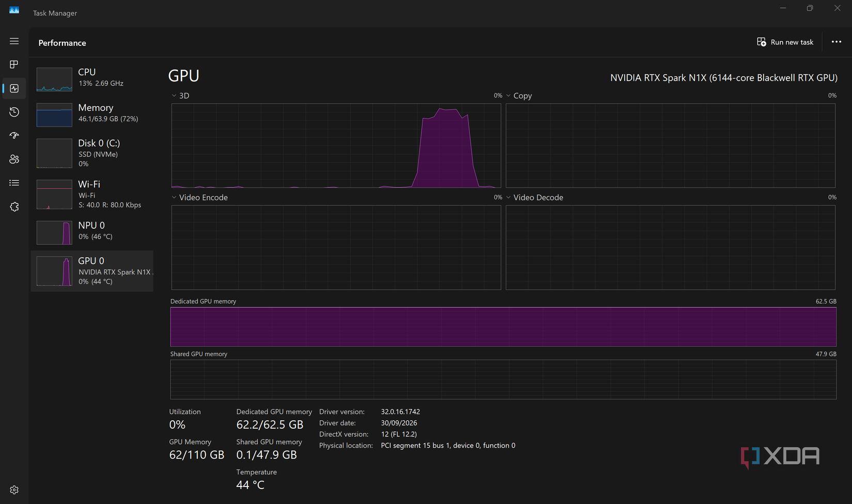Click the 62/110 GB GPU Memory value
Screen dimensions: 852x504
coord(197,455)
